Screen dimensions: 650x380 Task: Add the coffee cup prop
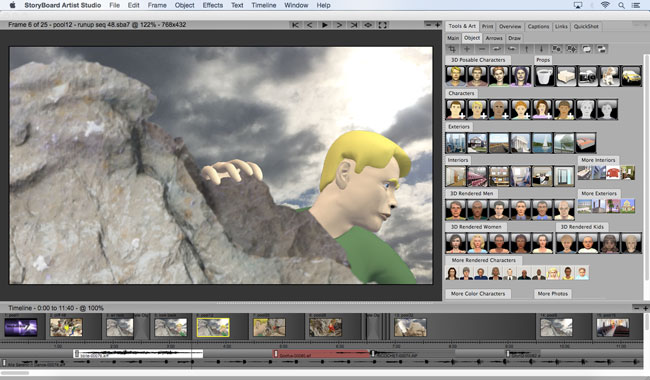544,76
